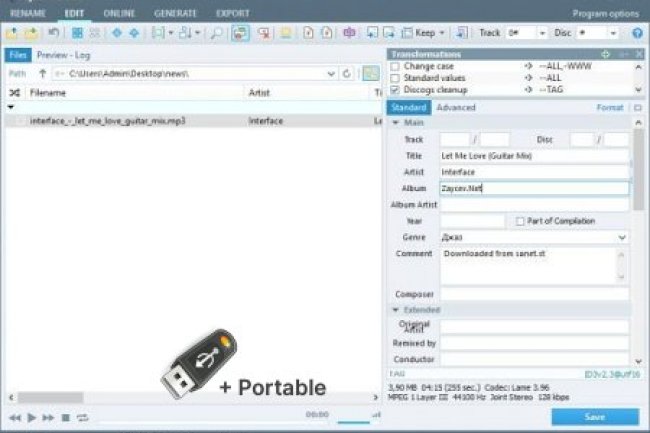
Task: Click the add folder icon with green arrow
Action: 31,33
